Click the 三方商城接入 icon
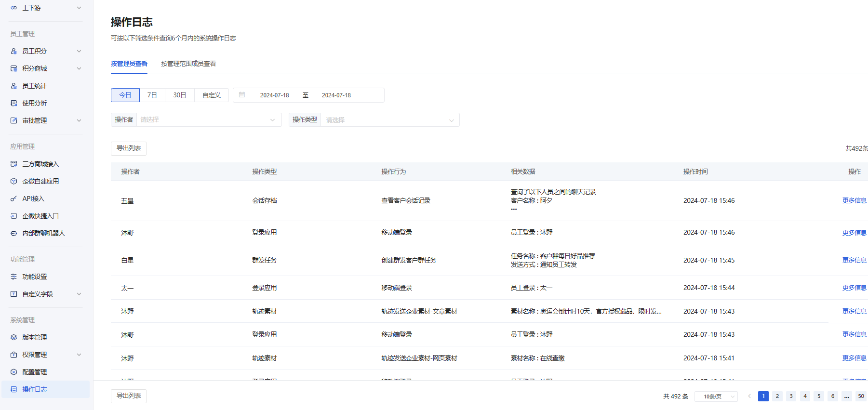Viewport: 868px width, 410px height. pos(13,164)
